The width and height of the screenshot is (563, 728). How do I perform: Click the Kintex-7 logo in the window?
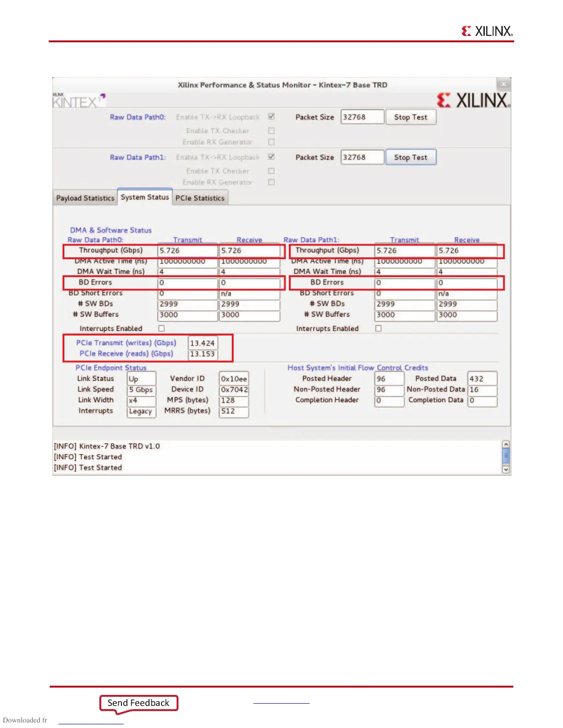79,100
